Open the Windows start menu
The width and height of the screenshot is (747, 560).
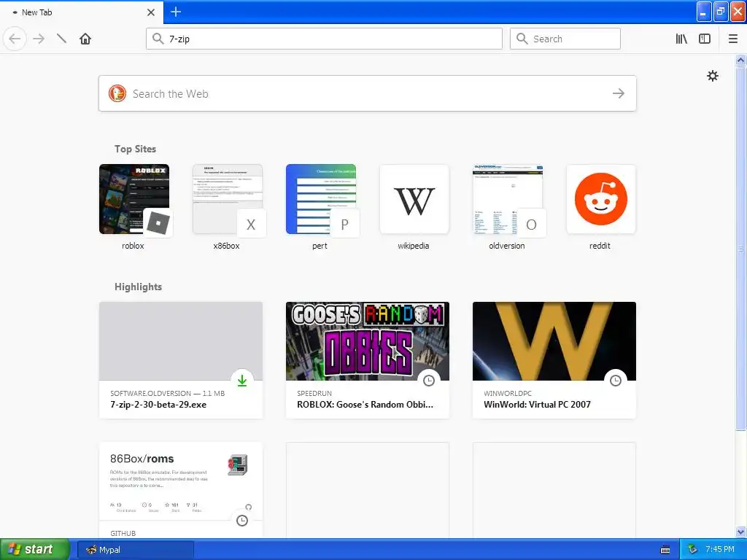pyautogui.click(x=35, y=550)
